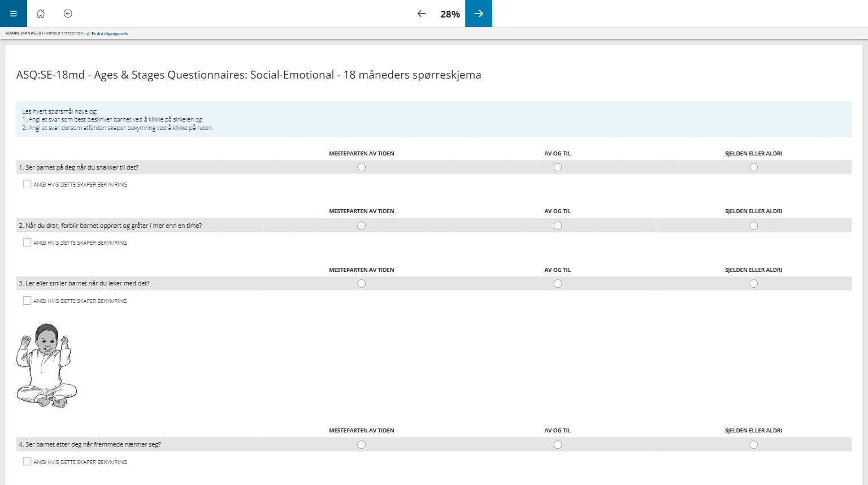Select Sjelden eller aldri for question 4
The height and width of the screenshot is (485, 868).
pos(753,445)
